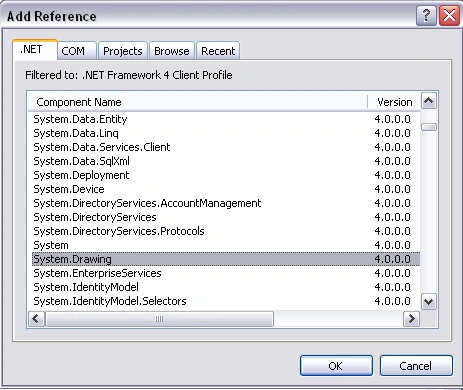Click the horizontal scrollbar thumb
The image size is (463, 390).
[159, 319]
